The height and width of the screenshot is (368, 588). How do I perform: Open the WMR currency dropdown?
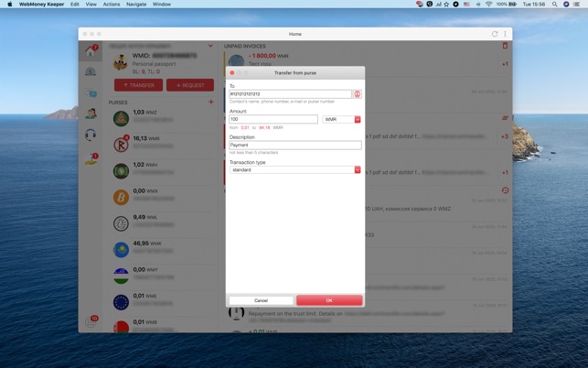pos(341,119)
